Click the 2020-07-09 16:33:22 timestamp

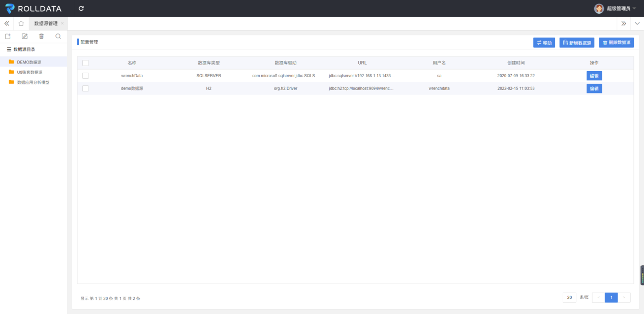click(516, 76)
